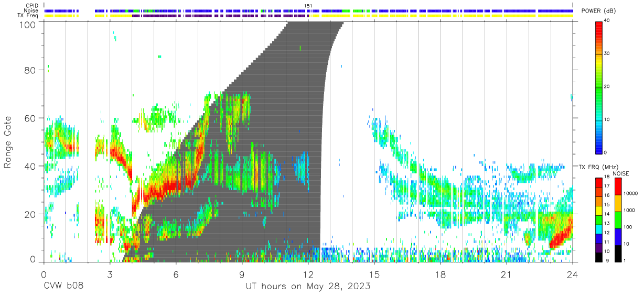The image size is (644, 297).
Task: Pick the red top swatch of the NOISE legend
Action: (618, 186)
